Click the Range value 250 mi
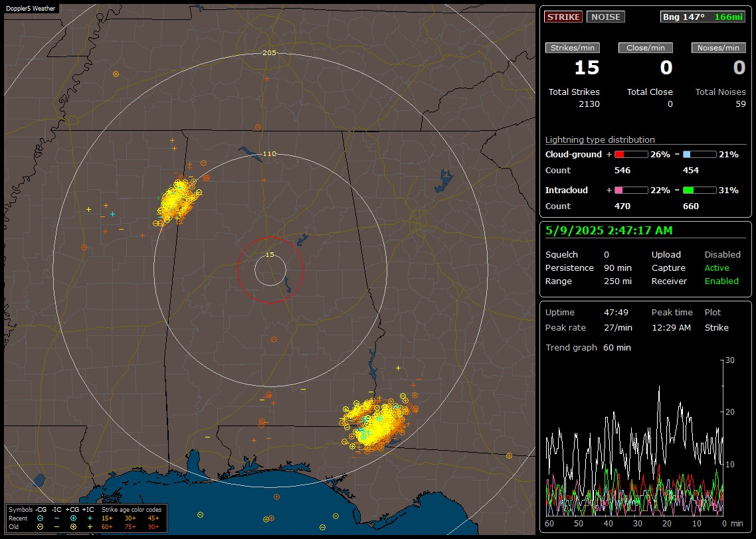Viewport: 756px width, 539px height. coord(618,281)
